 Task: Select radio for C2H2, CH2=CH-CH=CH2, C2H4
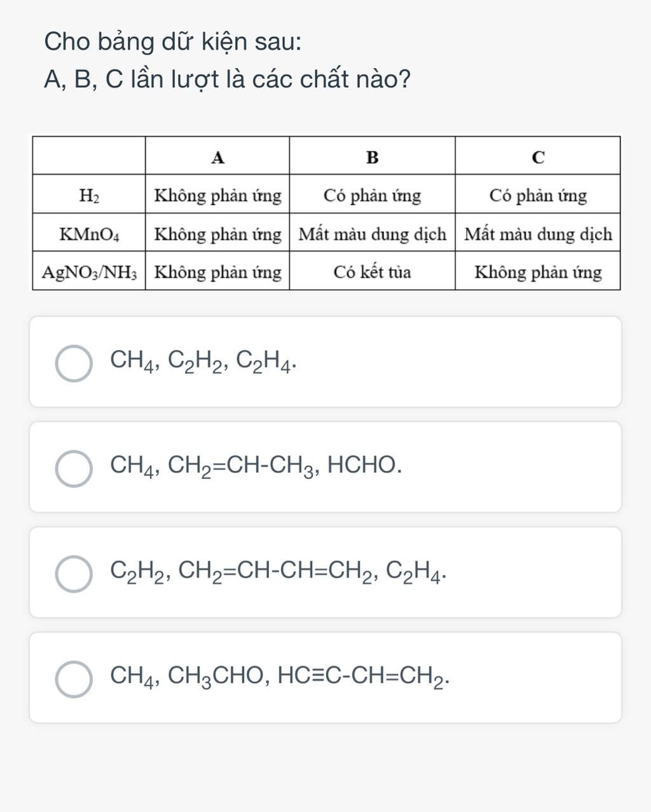click(x=74, y=574)
